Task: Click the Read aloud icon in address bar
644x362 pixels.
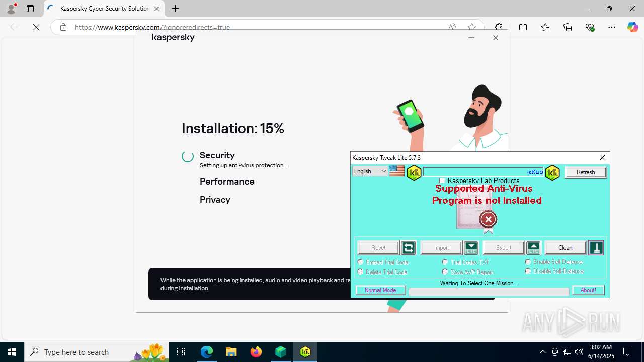Action: (452, 27)
